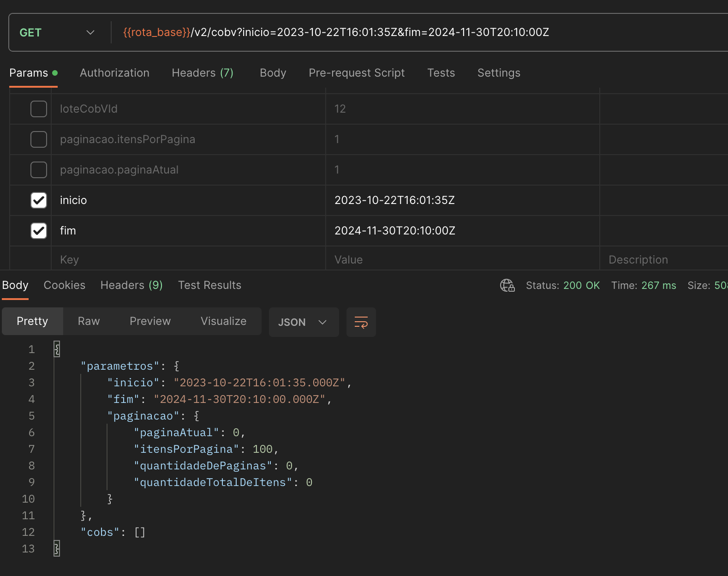Open the Settings tab
This screenshot has height=576, width=728.
[x=499, y=73]
